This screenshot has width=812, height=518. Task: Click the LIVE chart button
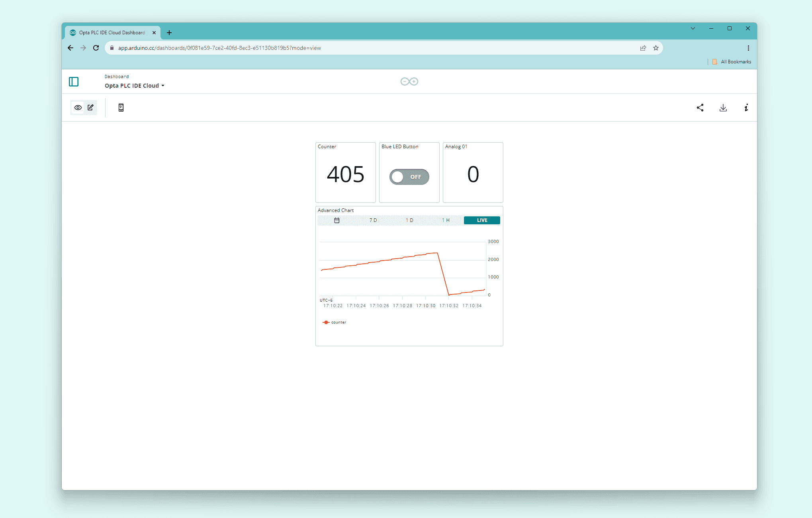click(482, 220)
